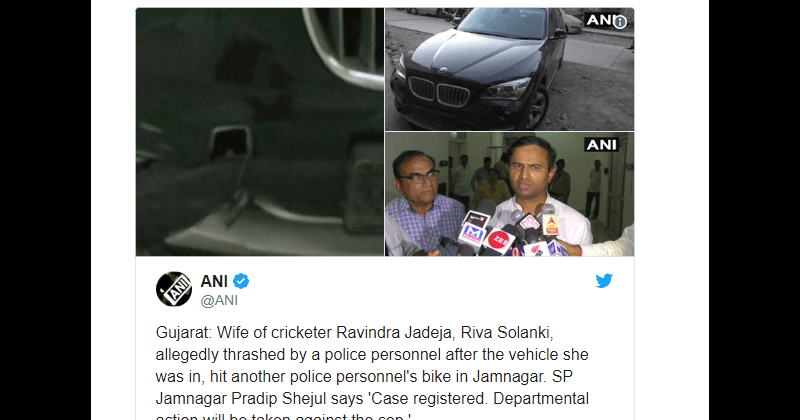
Task: Click the blue verified badge beside ANI
Action: click(241, 281)
